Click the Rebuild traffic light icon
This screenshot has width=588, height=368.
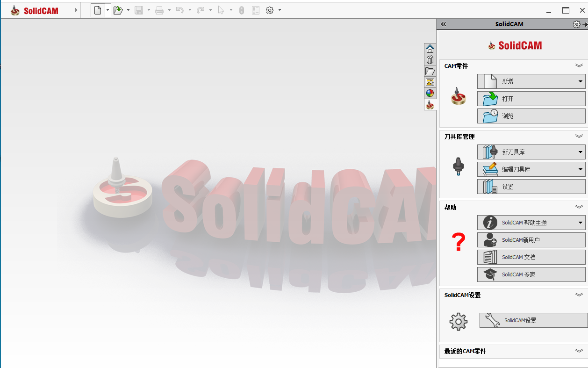pyautogui.click(x=242, y=10)
